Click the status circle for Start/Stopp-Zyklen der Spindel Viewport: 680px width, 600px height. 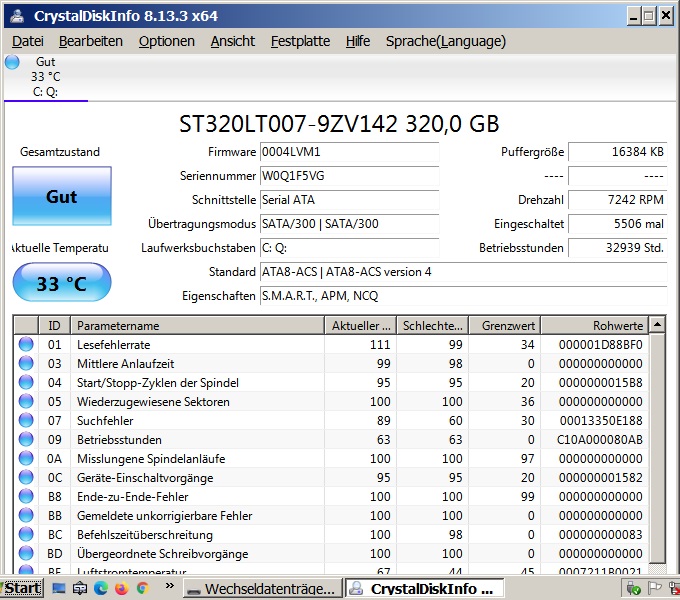point(26,382)
